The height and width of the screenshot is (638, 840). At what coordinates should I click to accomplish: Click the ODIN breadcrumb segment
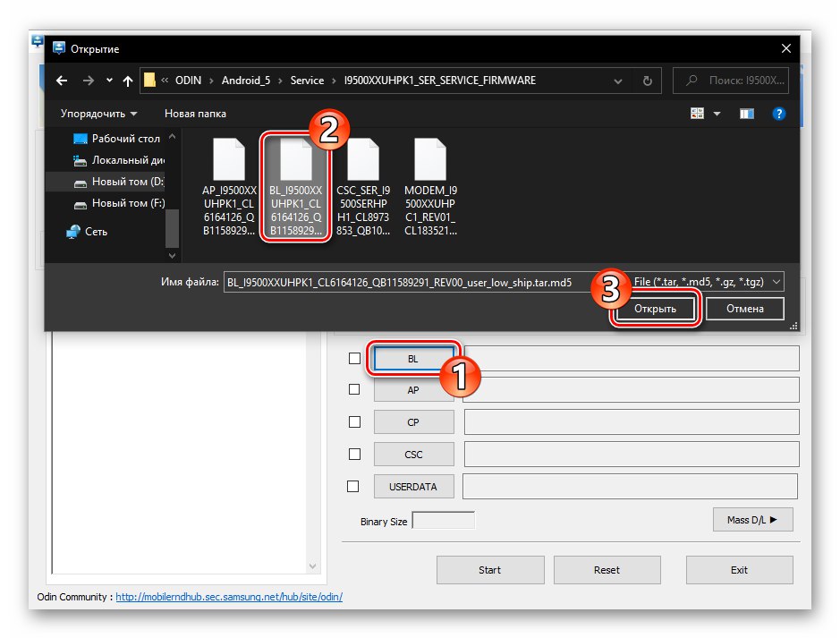pos(188,81)
